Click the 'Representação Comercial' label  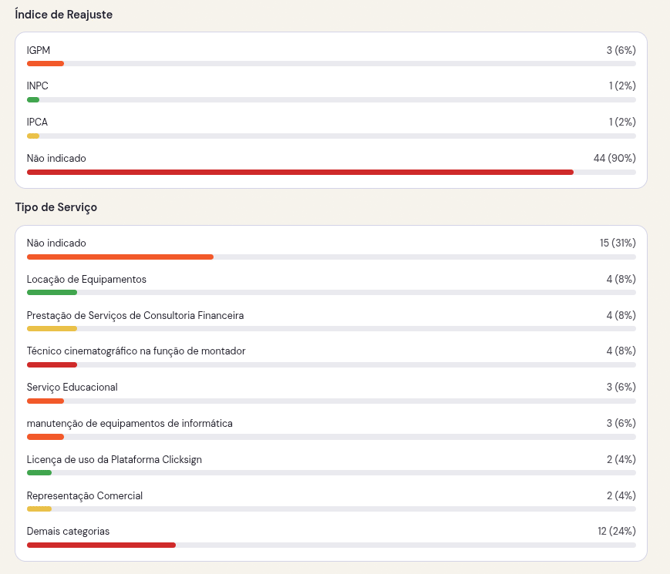(x=85, y=496)
